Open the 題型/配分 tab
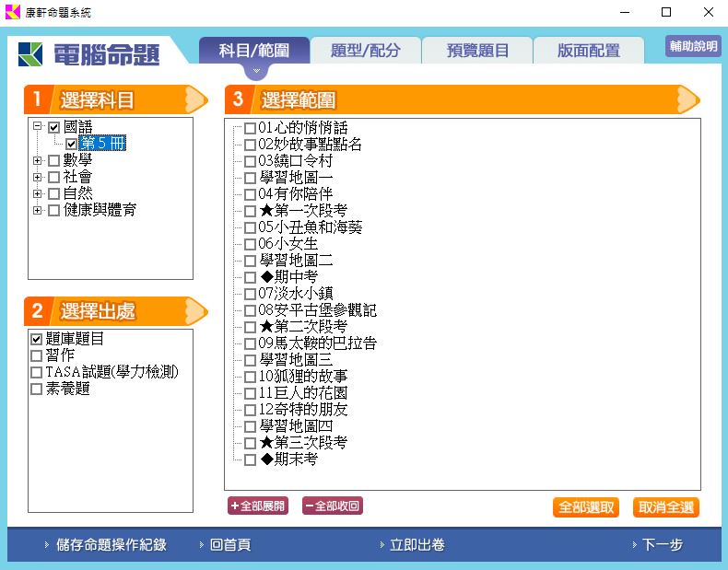 point(366,50)
